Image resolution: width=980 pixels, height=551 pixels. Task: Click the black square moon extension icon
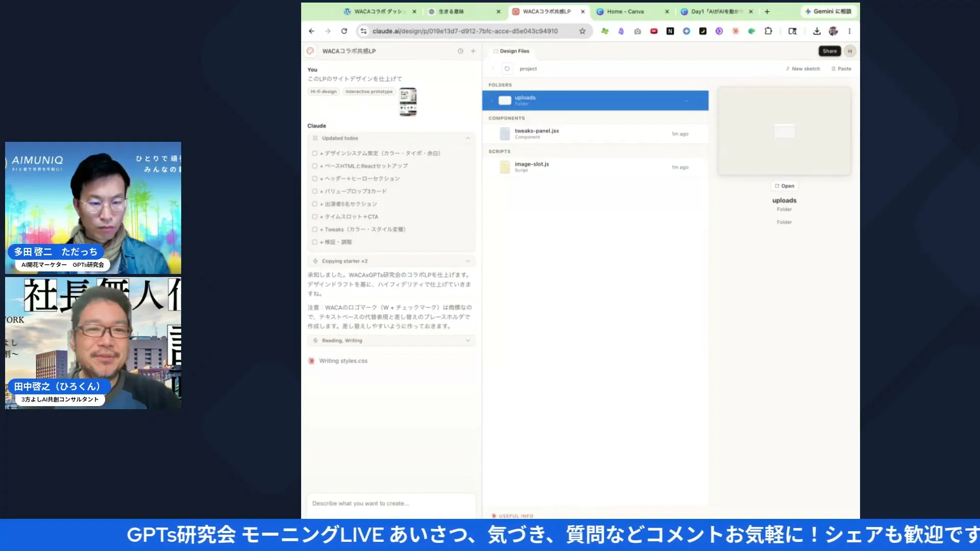[x=703, y=31]
